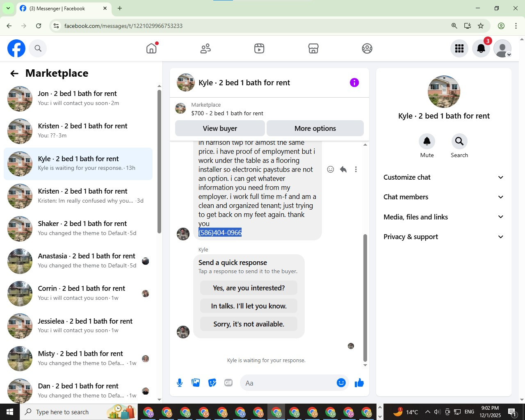Open Misty's rental conversation
Image resolution: width=525 pixels, height=420 pixels.
78,358
